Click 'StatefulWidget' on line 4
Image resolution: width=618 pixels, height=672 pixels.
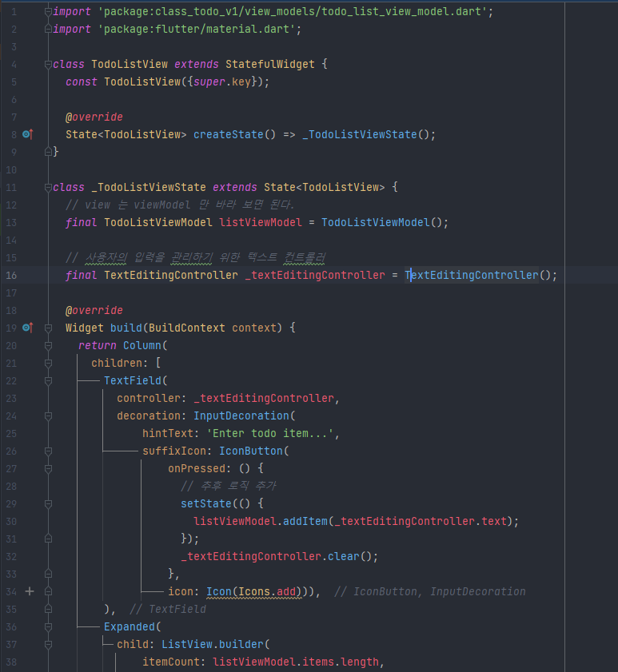pos(270,64)
